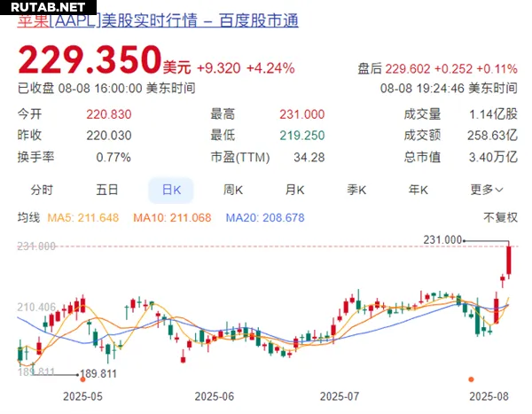This screenshot has height=414, width=532.
Task: Click the 已收盘 08-08 16:00:00 status text
Action: pos(106,89)
